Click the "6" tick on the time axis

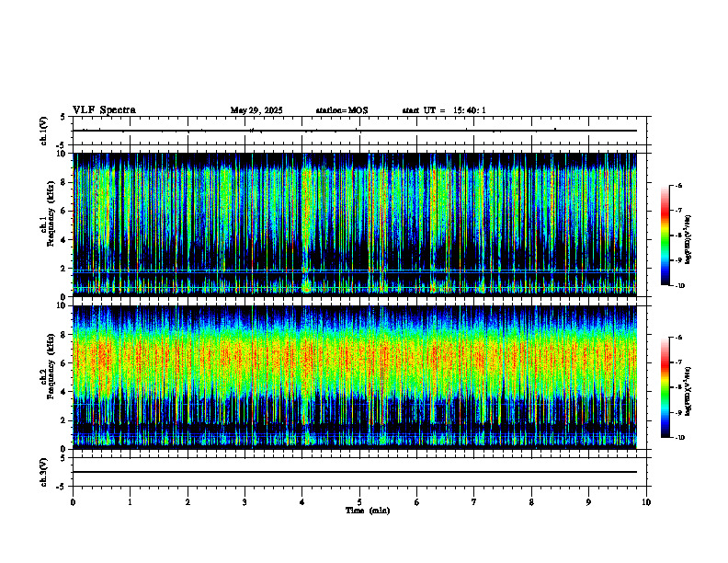pos(417,502)
